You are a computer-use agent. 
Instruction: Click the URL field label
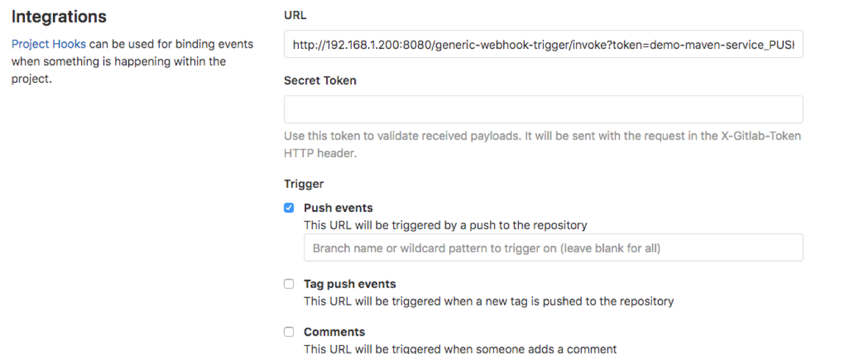tap(296, 15)
